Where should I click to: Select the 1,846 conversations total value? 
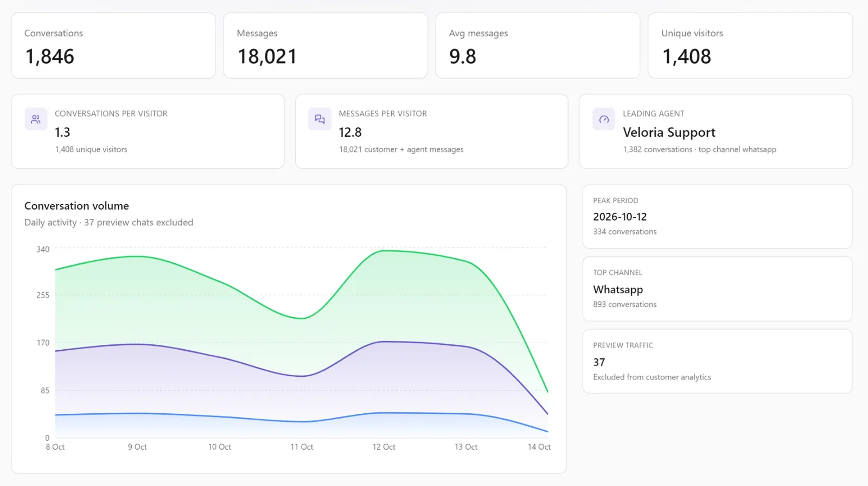click(x=50, y=56)
